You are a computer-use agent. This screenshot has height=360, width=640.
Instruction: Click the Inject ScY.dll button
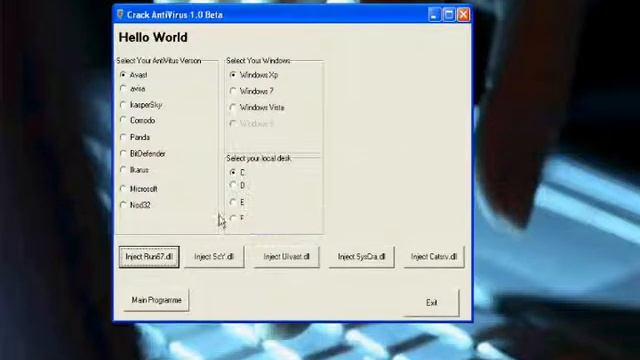point(214,257)
